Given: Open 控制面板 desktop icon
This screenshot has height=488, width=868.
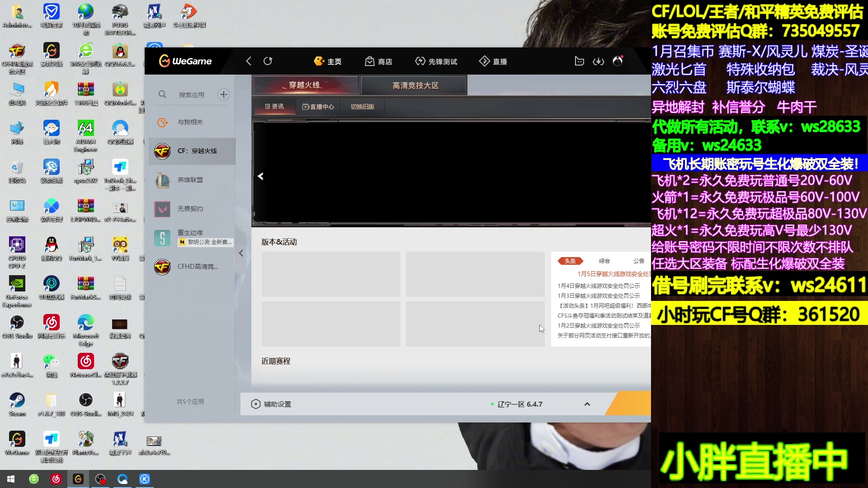Looking at the screenshot, I should pos(17,210).
